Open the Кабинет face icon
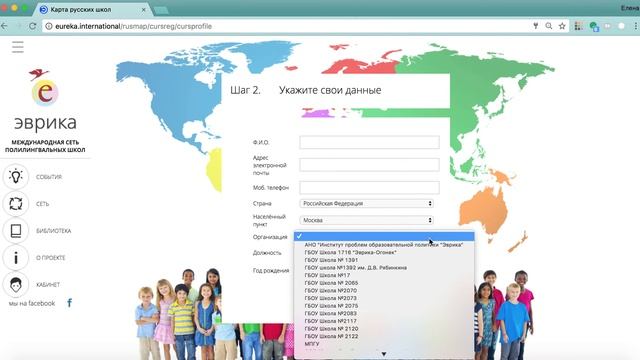Image resolution: width=640 pixels, height=360 pixels. pos(16,284)
